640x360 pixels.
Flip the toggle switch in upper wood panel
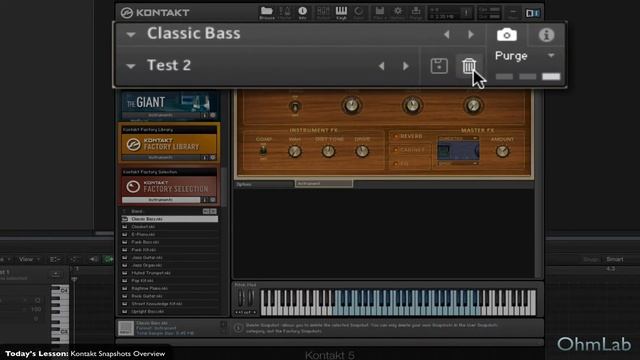(295, 107)
